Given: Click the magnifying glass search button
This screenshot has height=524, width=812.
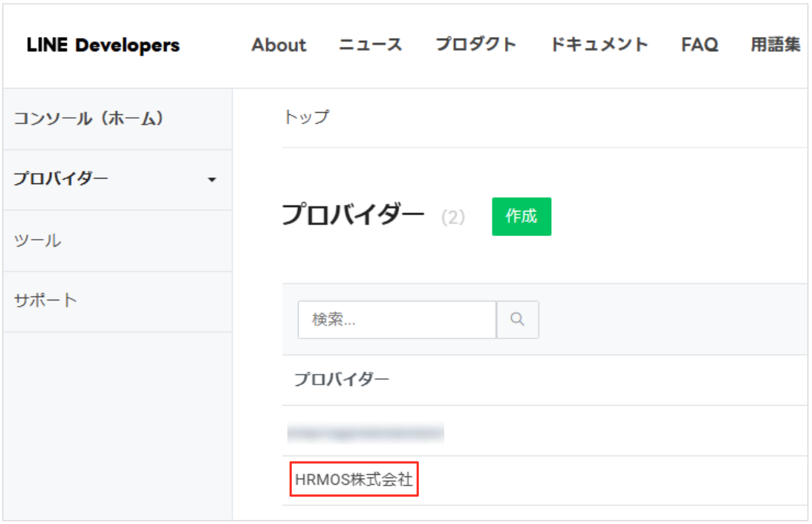Looking at the screenshot, I should click(518, 320).
